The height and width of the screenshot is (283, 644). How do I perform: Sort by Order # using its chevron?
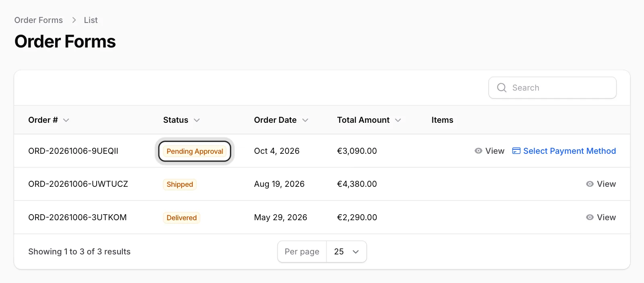pos(66,120)
